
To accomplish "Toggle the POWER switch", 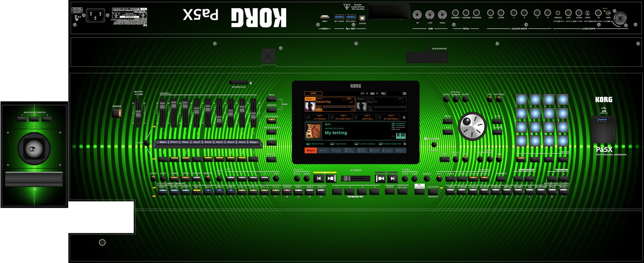I will click(116, 113).
